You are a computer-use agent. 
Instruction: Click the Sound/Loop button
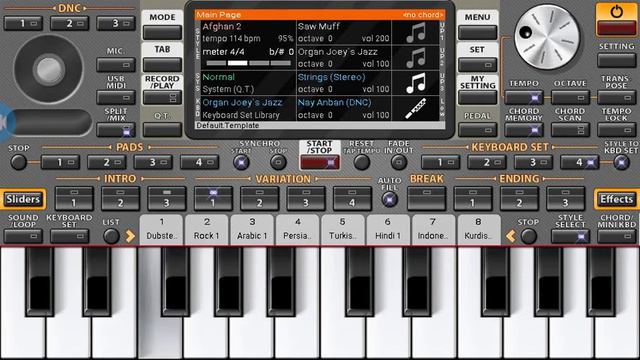pyautogui.click(x=23, y=236)
